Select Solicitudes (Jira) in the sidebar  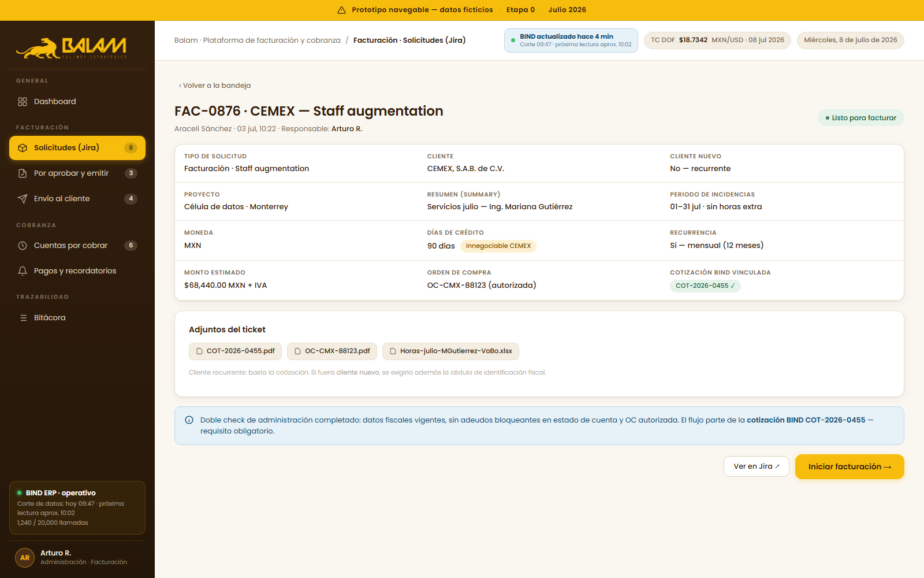pos(77,148)
